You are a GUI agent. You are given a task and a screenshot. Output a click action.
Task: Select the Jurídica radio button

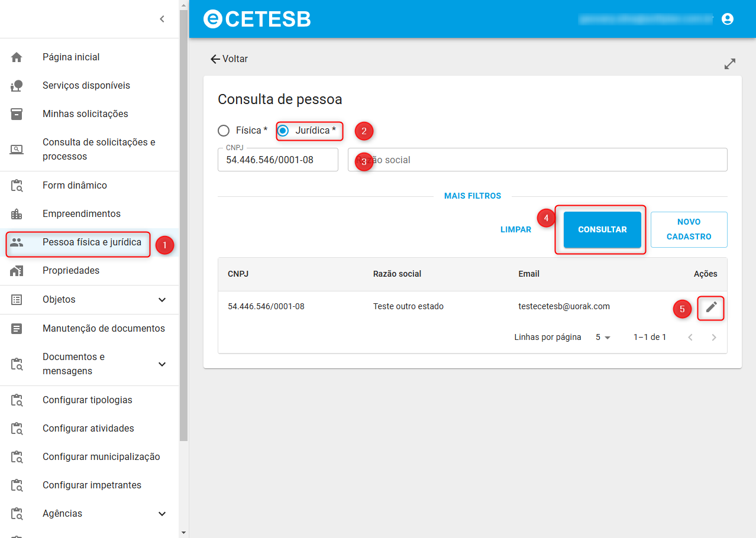point(283,131)
